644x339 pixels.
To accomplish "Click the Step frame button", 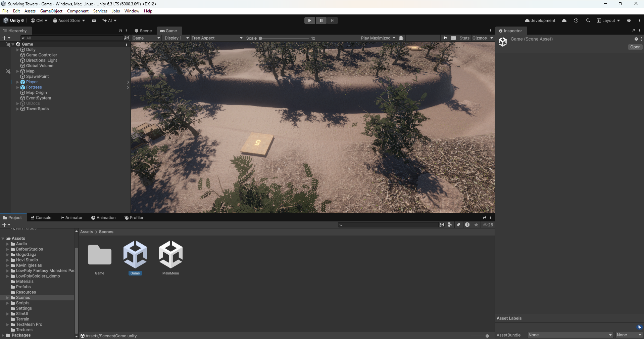I will (x=332, y=20).
